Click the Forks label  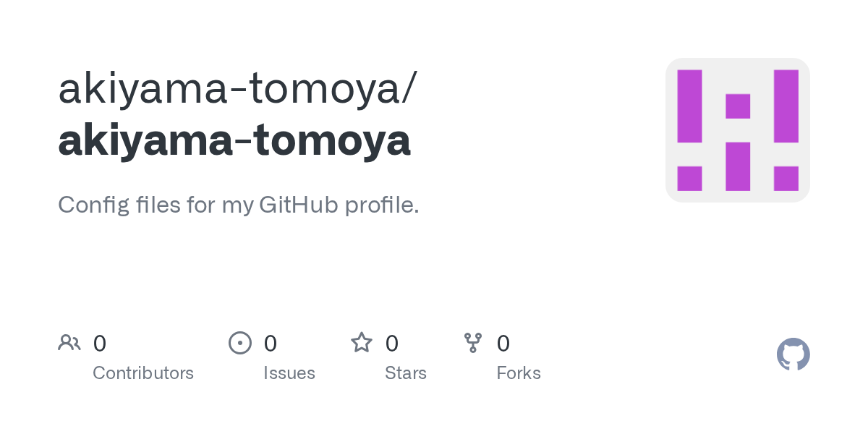point(519,373)
